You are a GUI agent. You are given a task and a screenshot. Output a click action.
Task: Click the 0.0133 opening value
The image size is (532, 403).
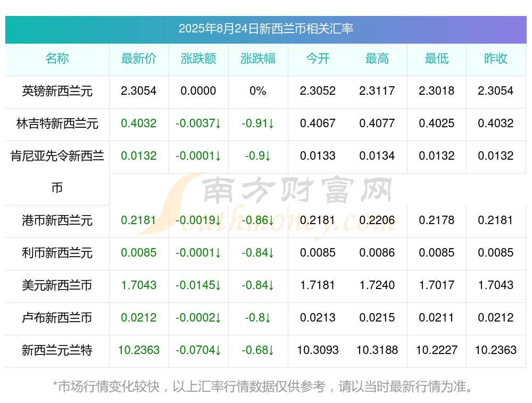click(318, 155)
